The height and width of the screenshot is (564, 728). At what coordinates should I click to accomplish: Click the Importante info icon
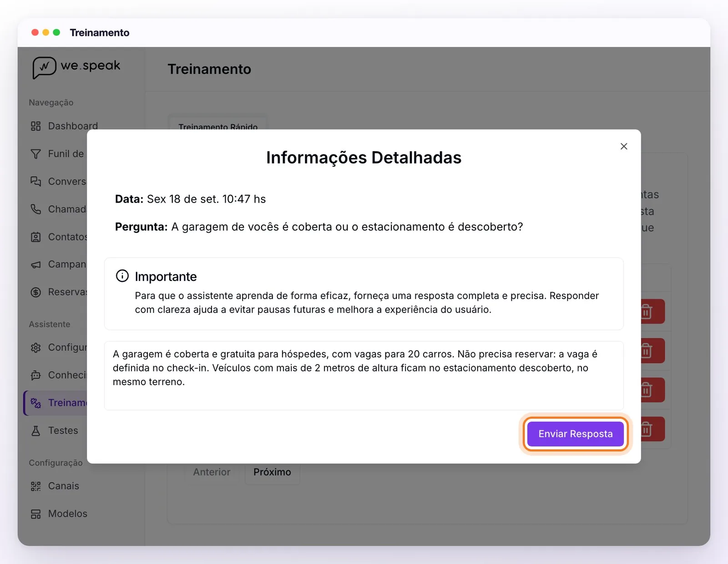(x=122, y=276)
